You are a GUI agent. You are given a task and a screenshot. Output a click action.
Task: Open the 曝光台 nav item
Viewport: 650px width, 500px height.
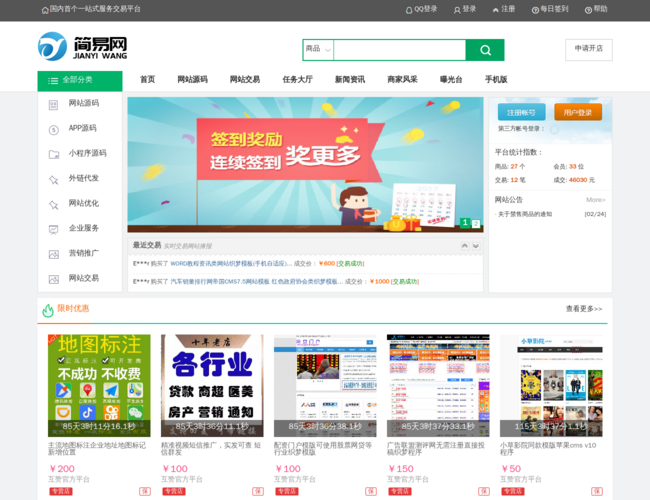pos(451,79)
